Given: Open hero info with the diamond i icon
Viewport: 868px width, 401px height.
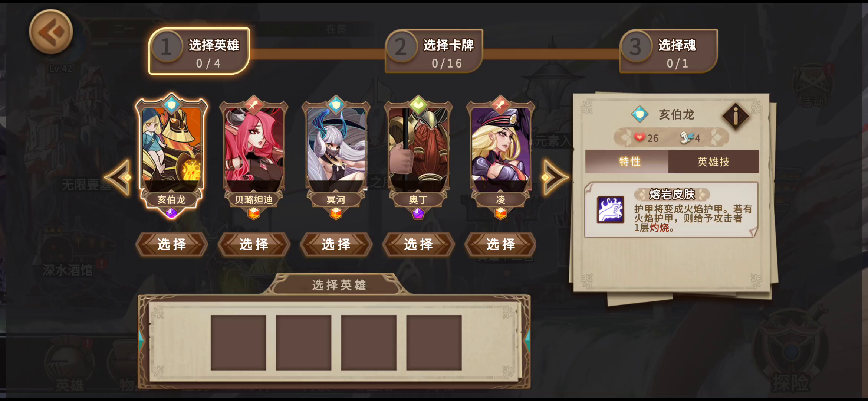Looking at the screenshot, I should 736,116.
